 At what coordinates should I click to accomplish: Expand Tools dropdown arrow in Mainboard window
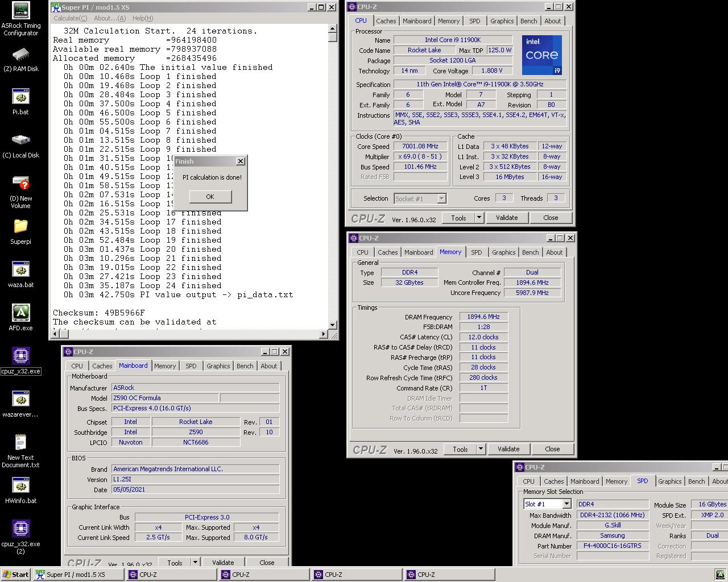point(195,563)
